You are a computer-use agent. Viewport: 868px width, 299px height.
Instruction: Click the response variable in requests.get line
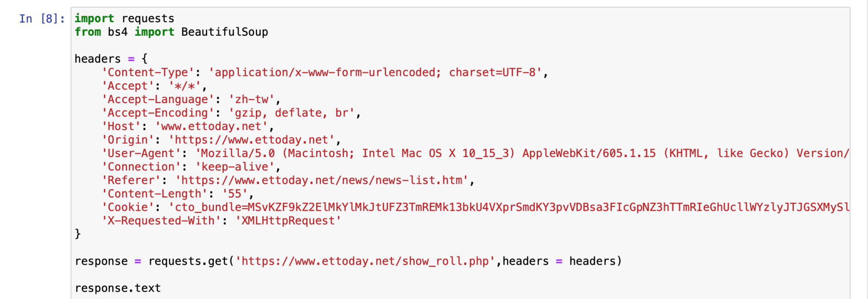(101, 261)
